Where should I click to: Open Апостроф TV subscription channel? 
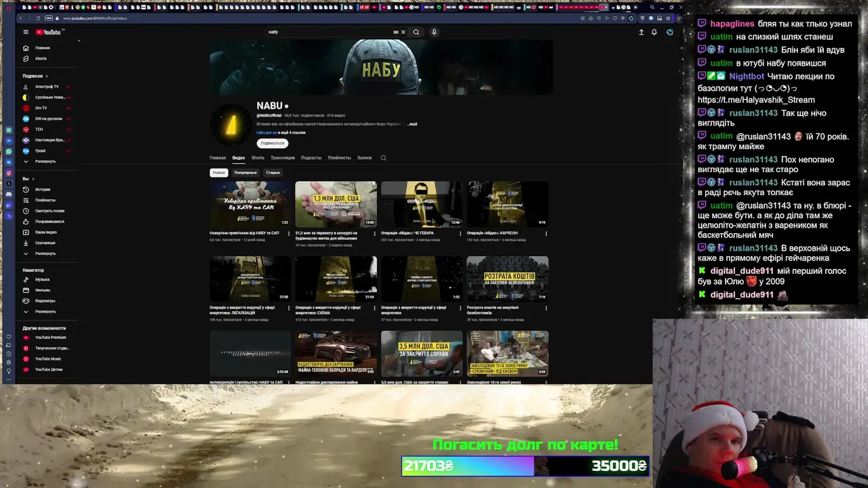(x=47, y=87)
